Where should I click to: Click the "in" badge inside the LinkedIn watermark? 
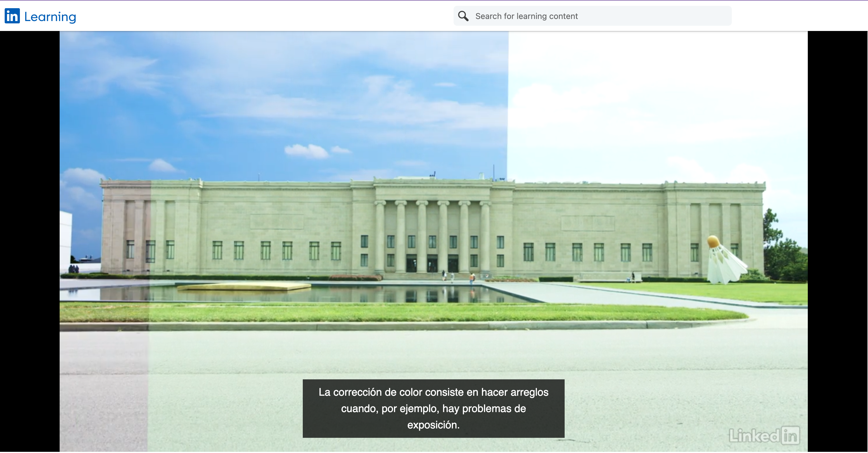tap(791, 435)
